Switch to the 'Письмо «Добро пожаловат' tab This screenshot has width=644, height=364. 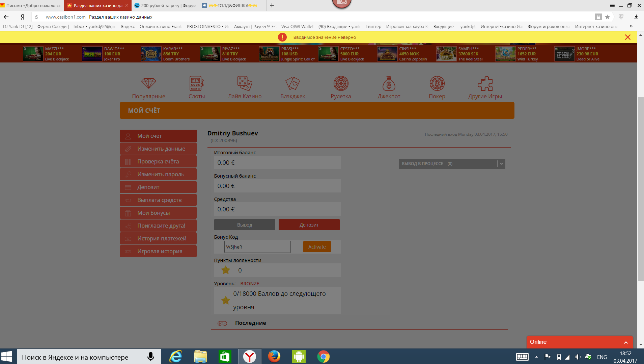click(32, 5)
